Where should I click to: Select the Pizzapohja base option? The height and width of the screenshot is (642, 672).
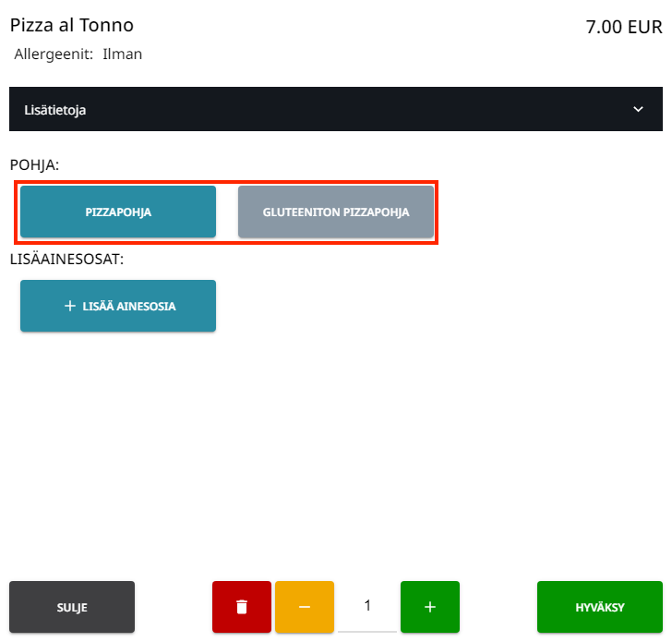pos(118,212)
